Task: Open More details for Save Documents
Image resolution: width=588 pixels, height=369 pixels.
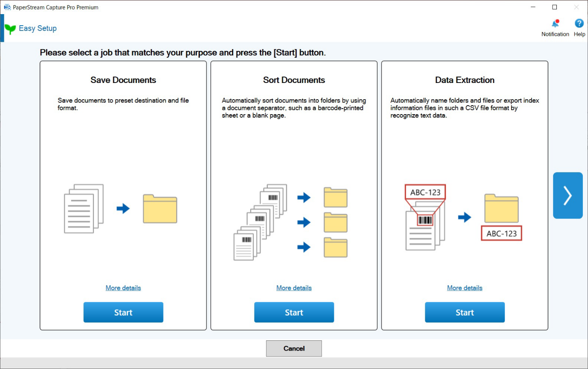Action: [x=123, y=288]
